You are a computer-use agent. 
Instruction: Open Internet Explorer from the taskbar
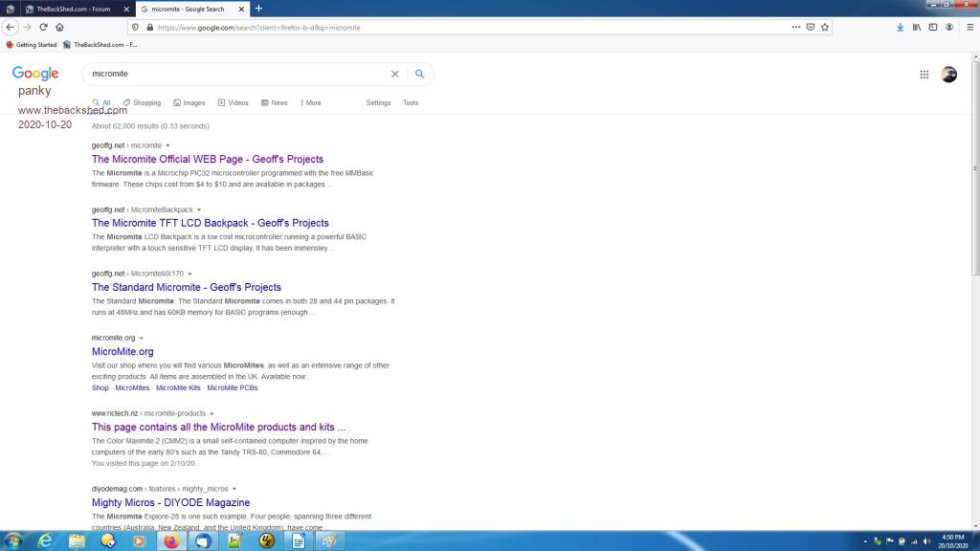point(45,540)
